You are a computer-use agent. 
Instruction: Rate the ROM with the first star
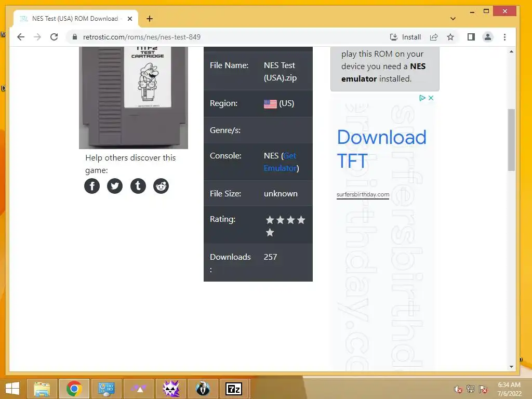pos(270,220)
